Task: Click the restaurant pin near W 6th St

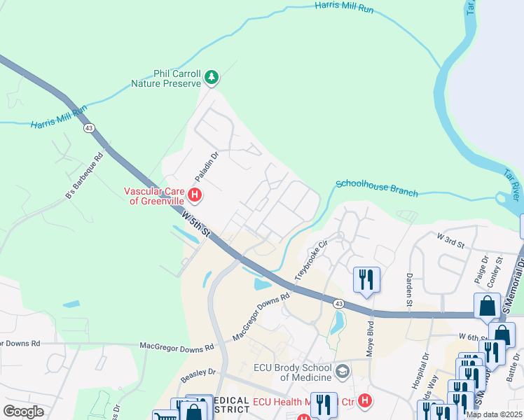Action: tap(492, 355)
